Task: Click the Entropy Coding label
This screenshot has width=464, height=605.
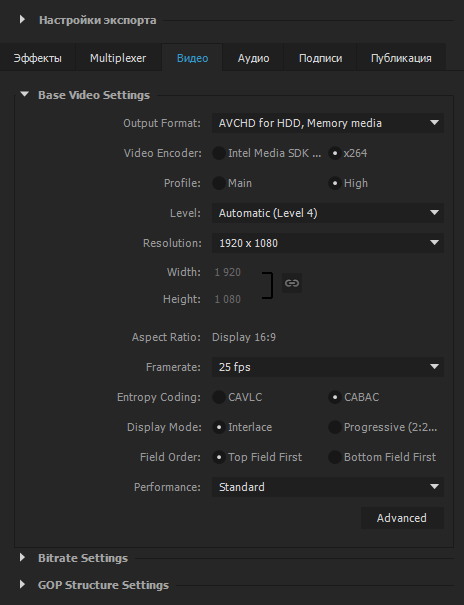Action: click(159, 397)
